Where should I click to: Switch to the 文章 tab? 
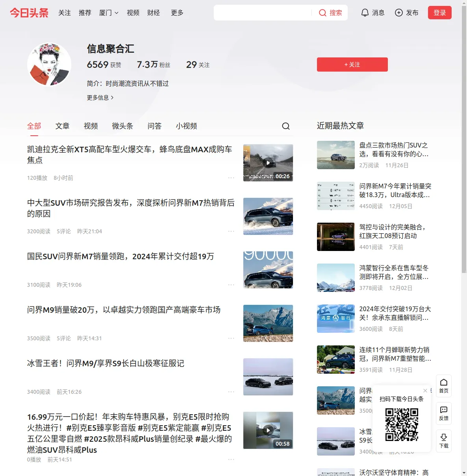click(63, 126)
